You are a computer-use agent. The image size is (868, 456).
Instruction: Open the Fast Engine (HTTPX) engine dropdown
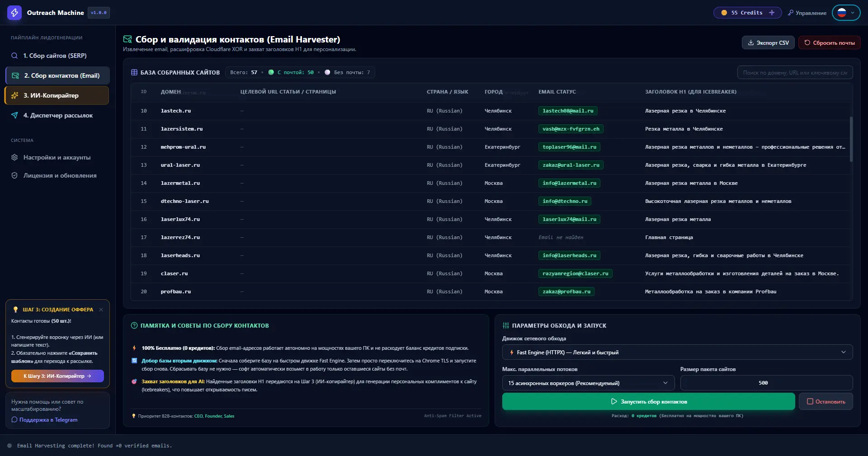point(677,352)
